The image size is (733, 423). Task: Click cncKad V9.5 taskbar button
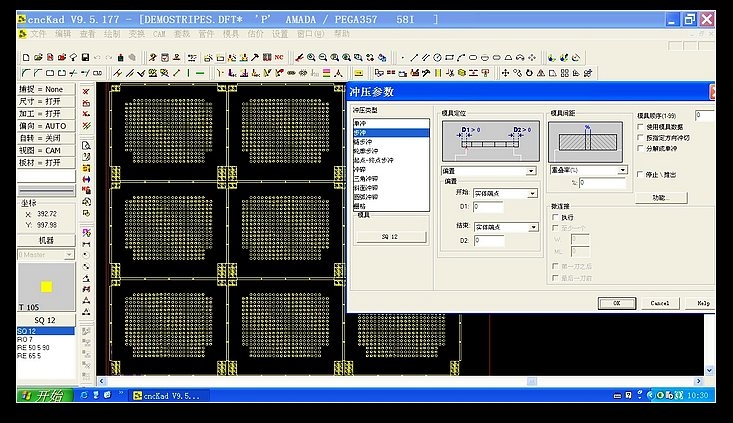click(x=168, y=395)
